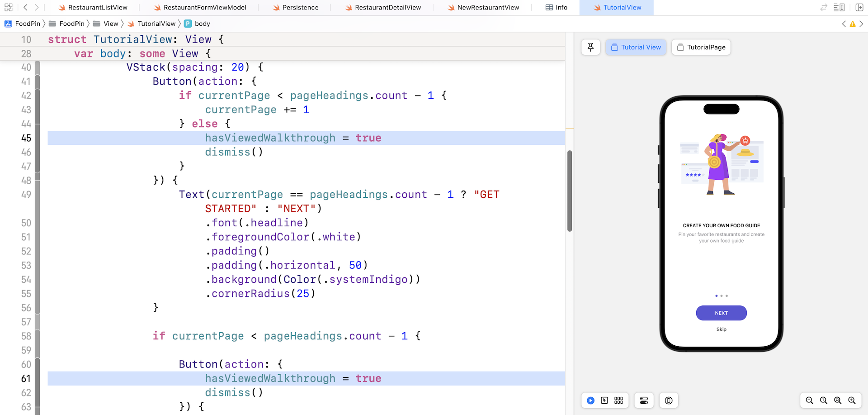Viewport: 868px width, 415px height.
Task: Add a new editor pane on right
Action: pos(859,7)
